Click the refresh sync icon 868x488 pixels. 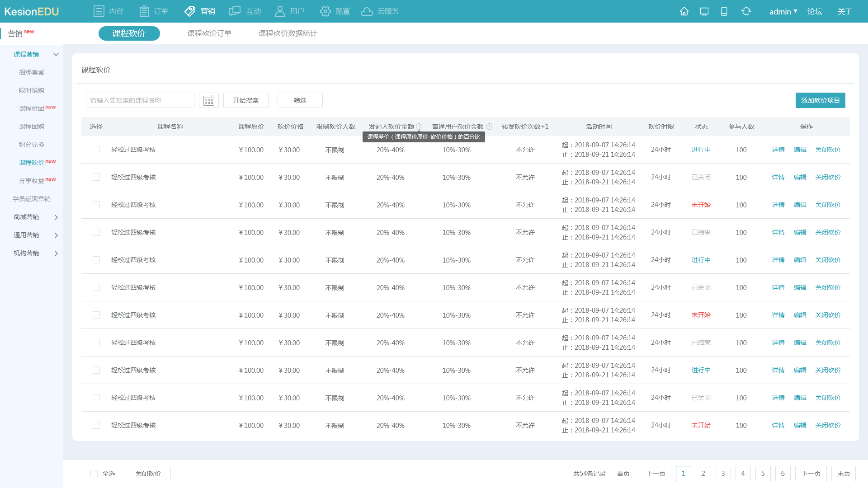(x=746, y=11)
